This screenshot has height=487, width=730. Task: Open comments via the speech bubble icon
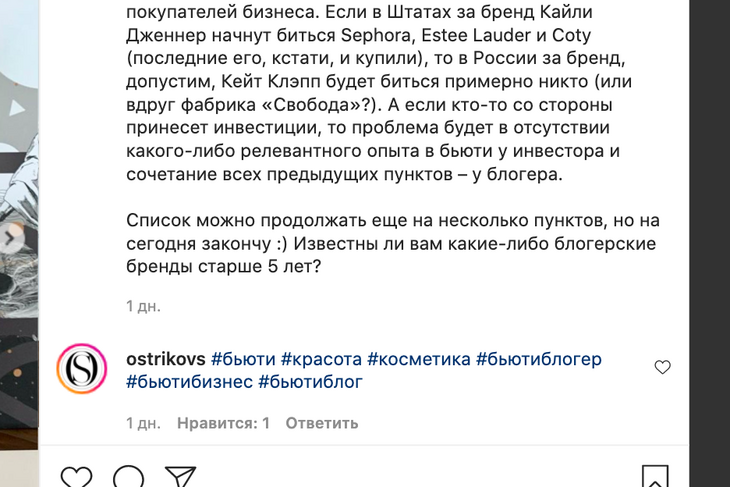click(129, 478)
